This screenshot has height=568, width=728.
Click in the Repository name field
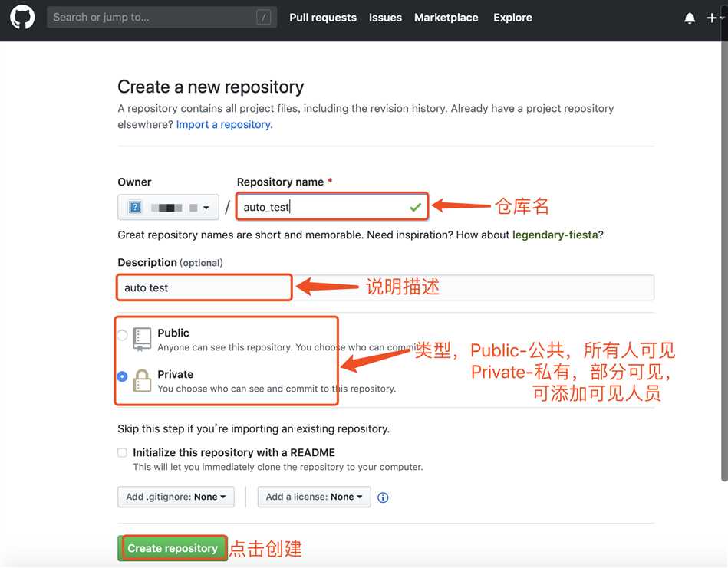pos(332,207)
